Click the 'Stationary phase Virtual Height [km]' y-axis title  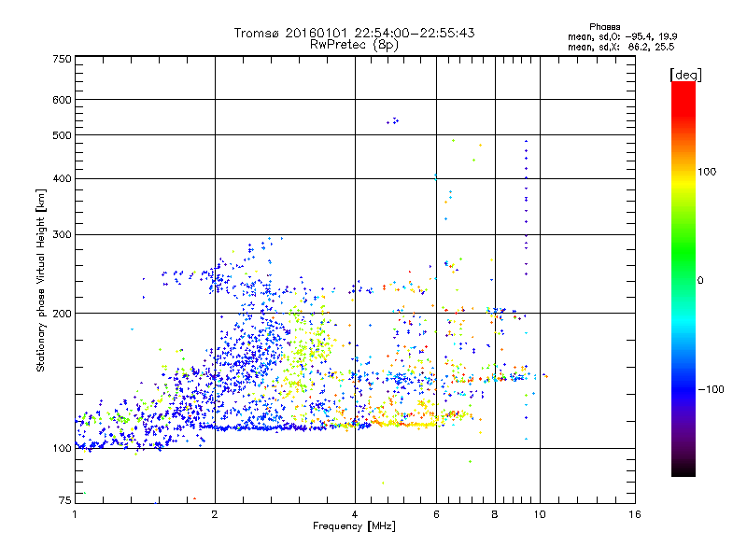(41, 281)
